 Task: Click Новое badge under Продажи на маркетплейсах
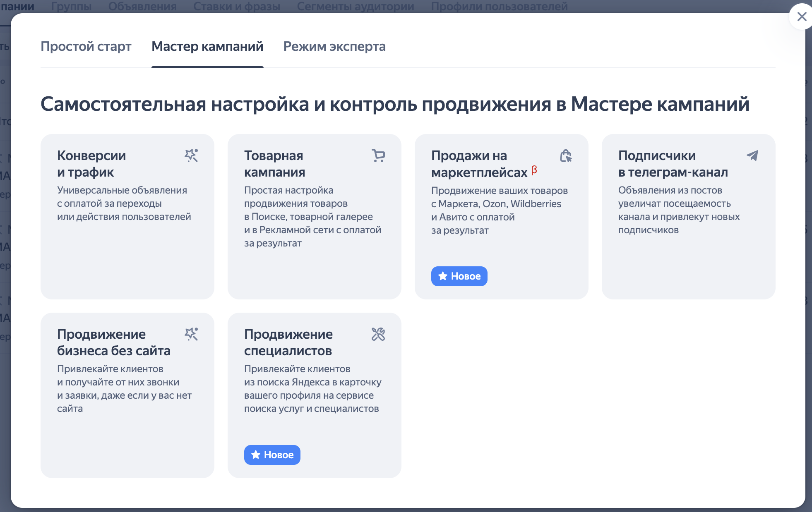point(459,276)
